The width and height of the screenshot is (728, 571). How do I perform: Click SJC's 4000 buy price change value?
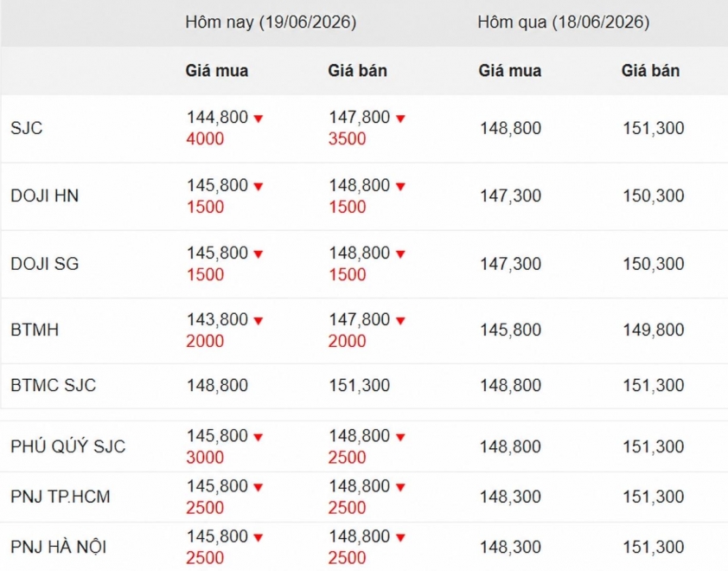(205, 139)
